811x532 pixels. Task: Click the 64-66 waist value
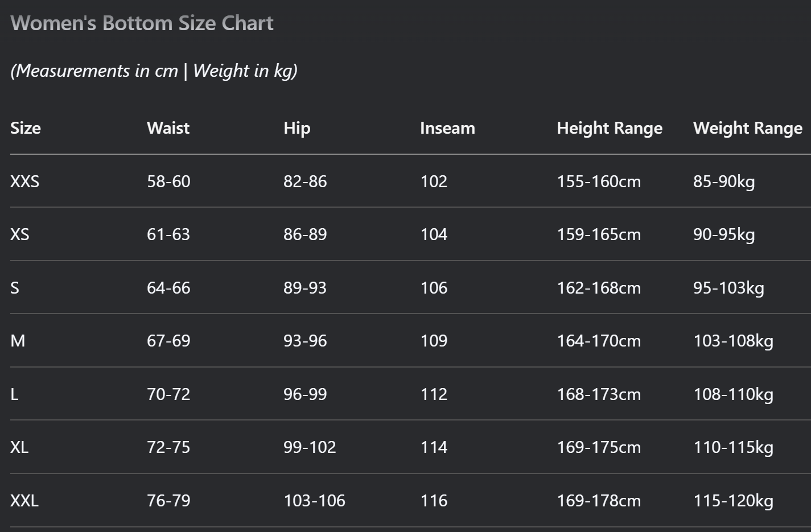168,288
